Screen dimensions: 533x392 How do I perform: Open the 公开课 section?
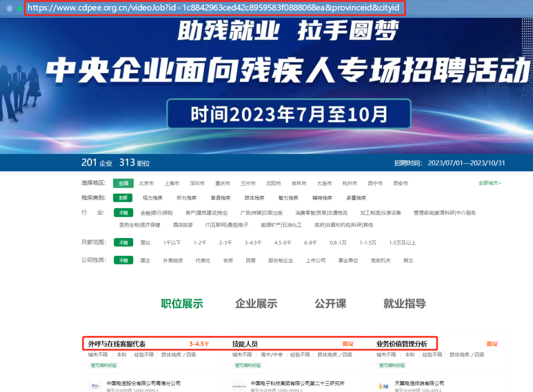(x=329, y=303)
